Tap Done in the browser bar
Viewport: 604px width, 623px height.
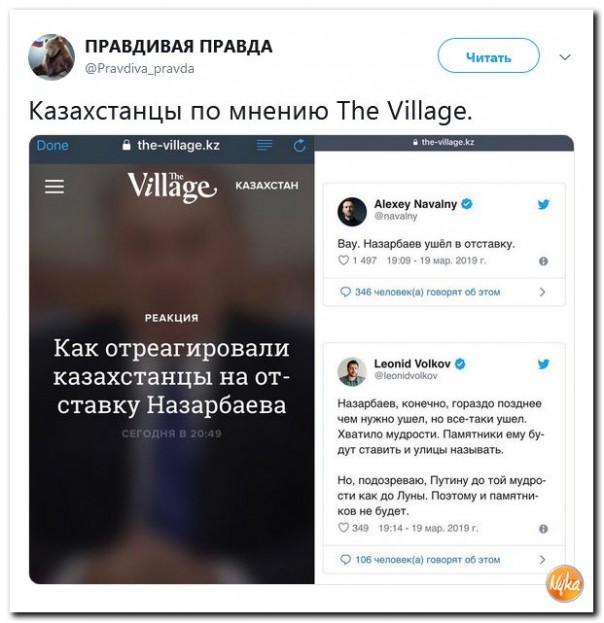click(x=52, y=145)
